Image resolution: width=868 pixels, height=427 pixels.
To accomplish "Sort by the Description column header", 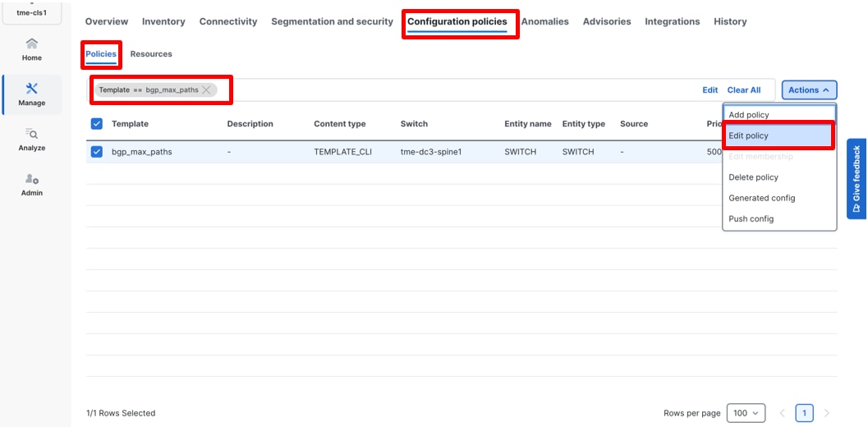I will point(250,123).
